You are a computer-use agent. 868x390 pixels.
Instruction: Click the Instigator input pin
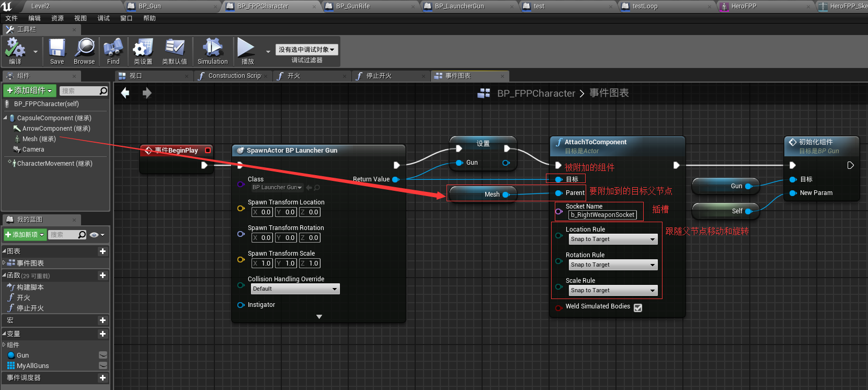coord(241,305)
